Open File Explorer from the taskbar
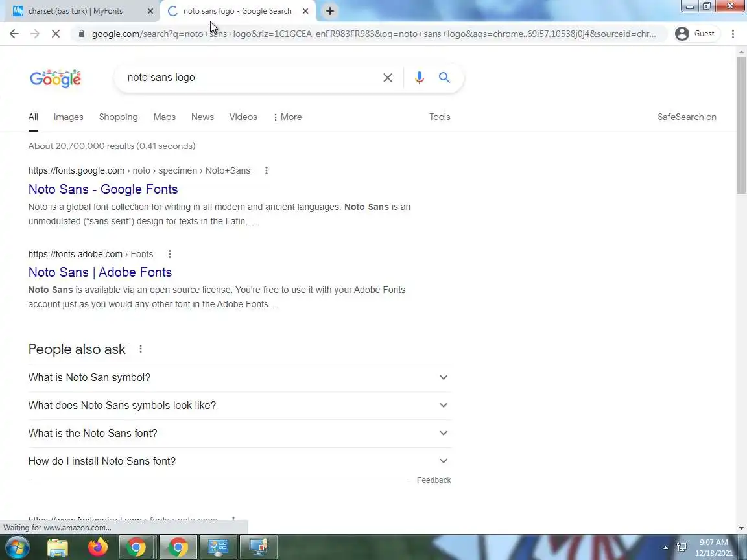Image resolution: width=747 pixels, height=560 pixels. point(58,547)
